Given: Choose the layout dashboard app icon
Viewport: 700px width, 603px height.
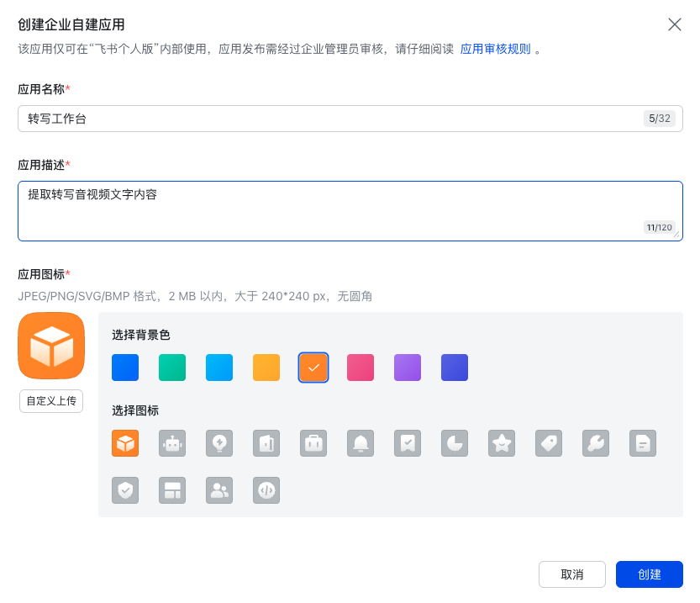Looking at the screenshot, I should tap(172, 490).
